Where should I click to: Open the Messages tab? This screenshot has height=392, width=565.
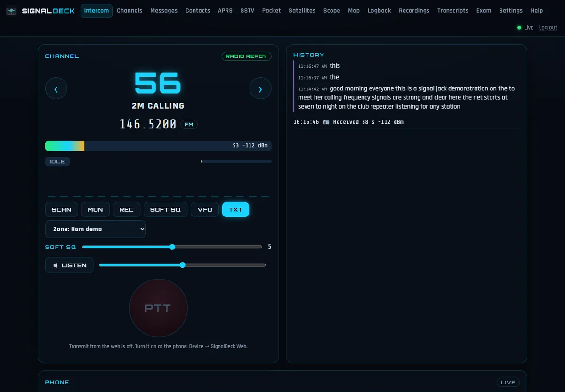[164, 11]
